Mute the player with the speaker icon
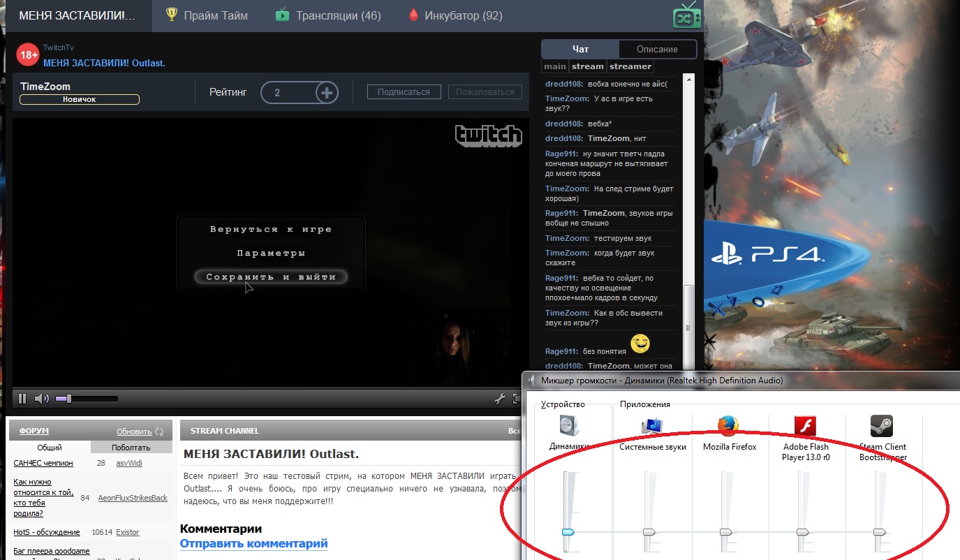The width and height of the screenshot is (960, 560). pyautogui.click(x=42, y=399)
